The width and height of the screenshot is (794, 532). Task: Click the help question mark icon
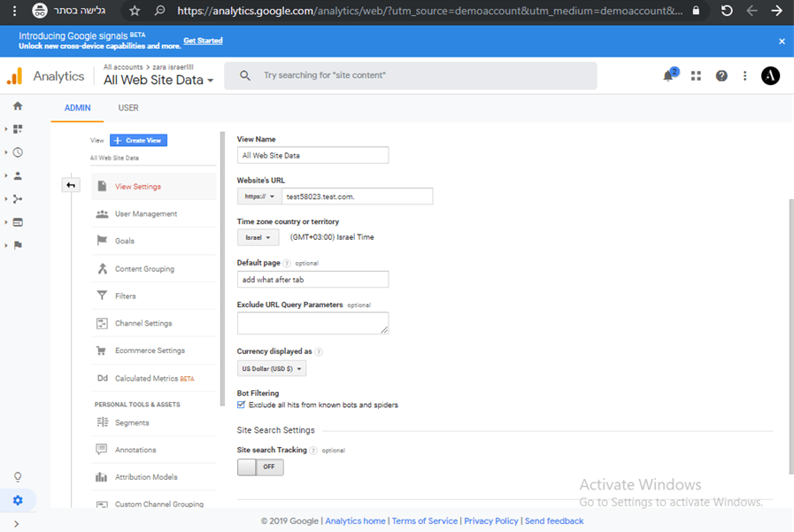tap(721, 76)
